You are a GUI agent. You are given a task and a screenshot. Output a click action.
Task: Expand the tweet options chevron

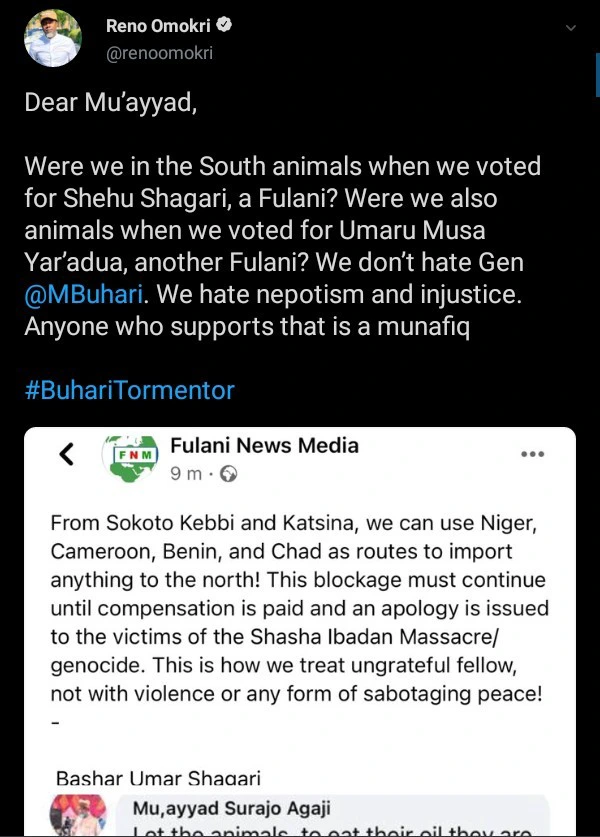click(x=571, y=29)
